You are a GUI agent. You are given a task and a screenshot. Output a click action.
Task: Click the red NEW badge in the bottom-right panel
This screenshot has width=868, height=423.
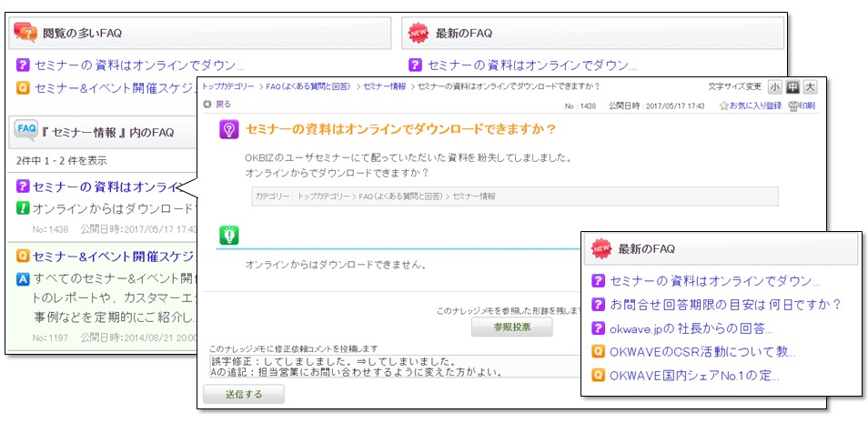tap(601, 248)
